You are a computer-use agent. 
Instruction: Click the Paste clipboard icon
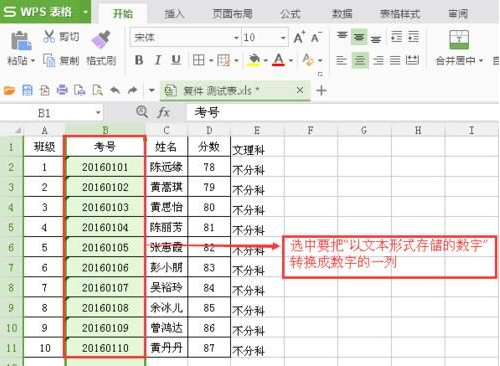coord(21,40)
